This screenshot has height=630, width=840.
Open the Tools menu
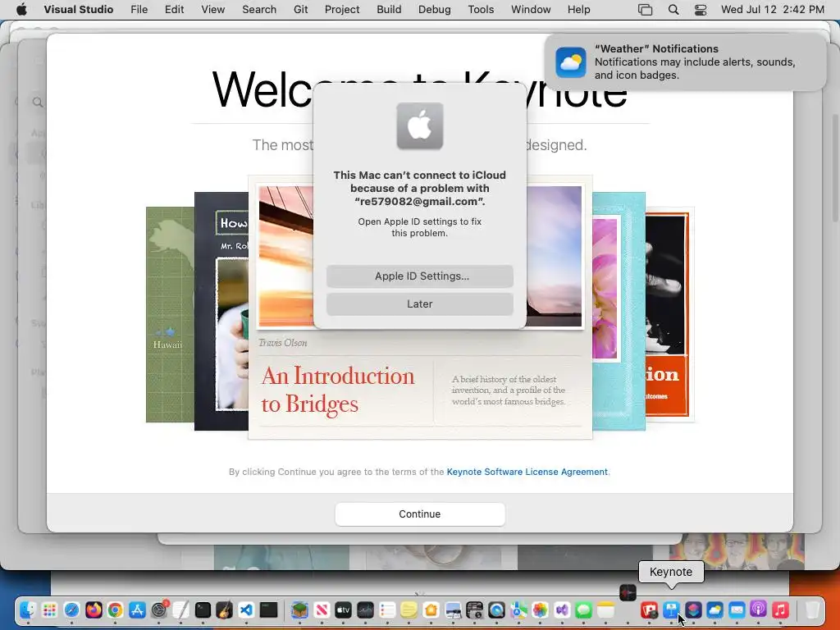[x=481, y=10]
